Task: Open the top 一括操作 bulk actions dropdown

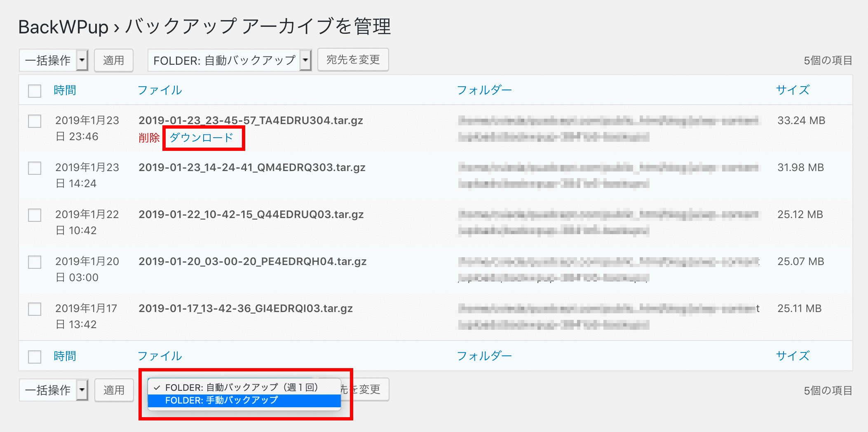Action: (54, 61)
